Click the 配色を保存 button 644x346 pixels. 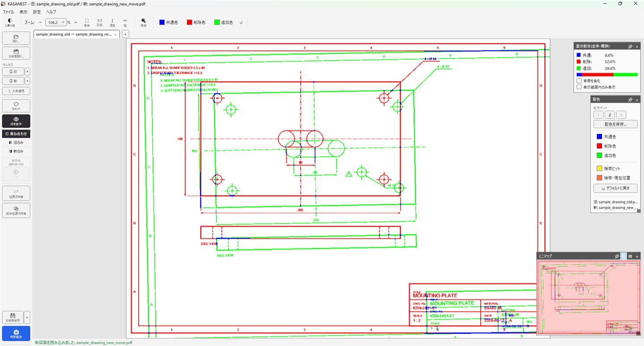(x=615, y=124)
